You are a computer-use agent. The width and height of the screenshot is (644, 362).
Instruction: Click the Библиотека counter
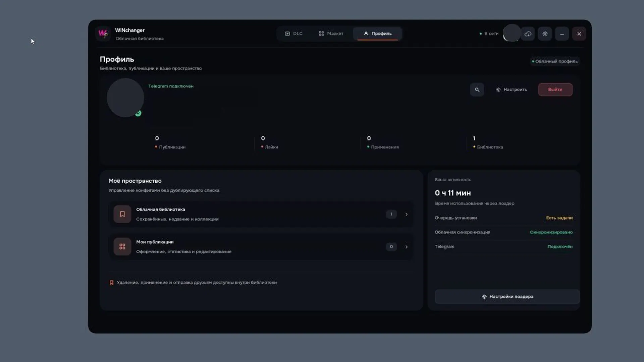coord(488,142)
